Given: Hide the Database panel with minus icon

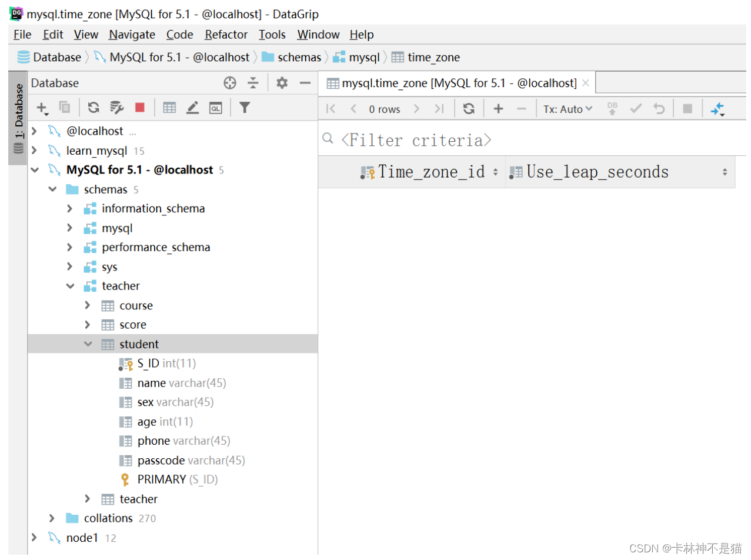Looking at the screenshot, I should pos(305,83).
